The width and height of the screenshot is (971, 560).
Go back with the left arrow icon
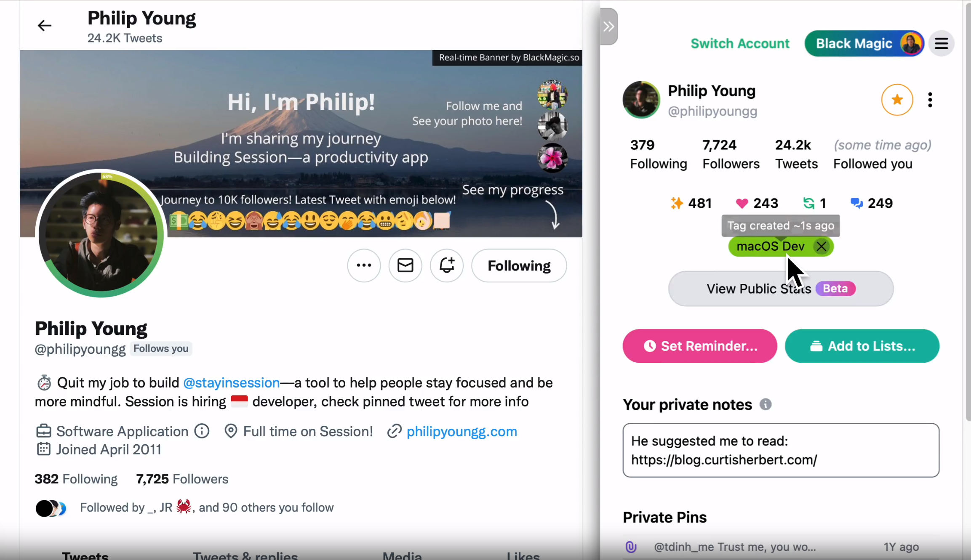(x=44, y=26)
